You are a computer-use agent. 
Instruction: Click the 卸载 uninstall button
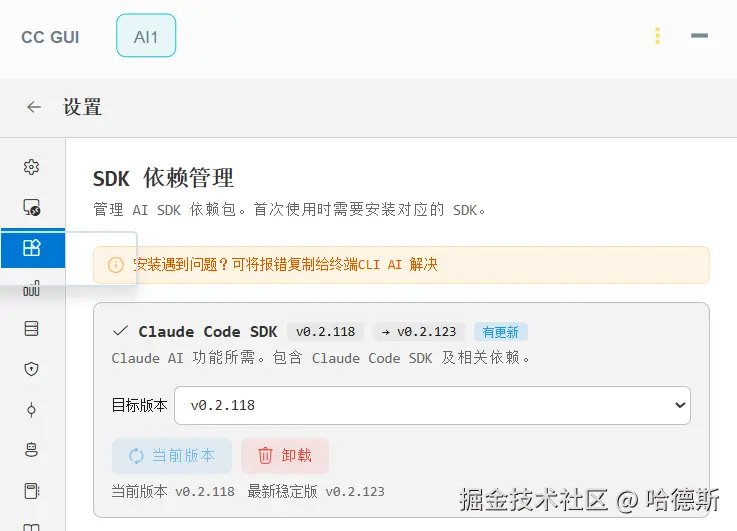tap(285, 456)
